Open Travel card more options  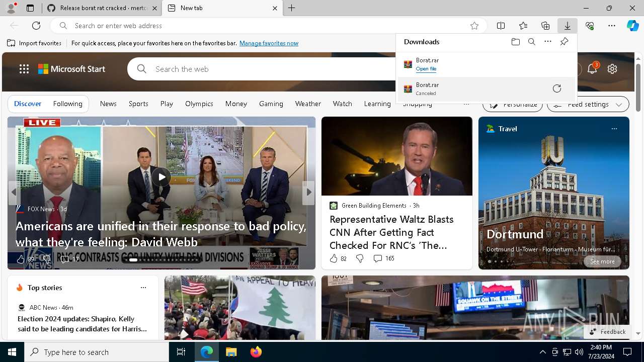tap(614, 129)
